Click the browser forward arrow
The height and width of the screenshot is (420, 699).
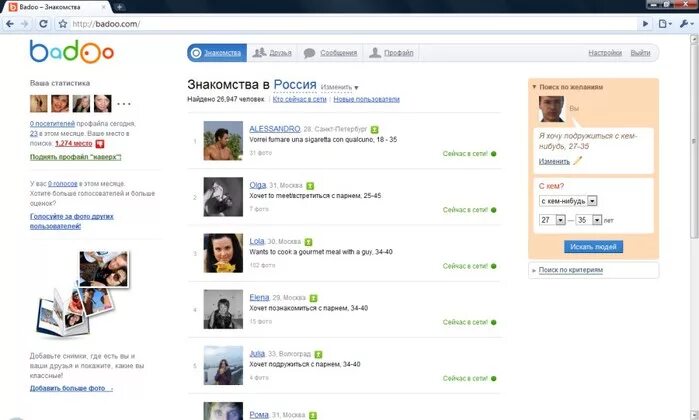25,24
